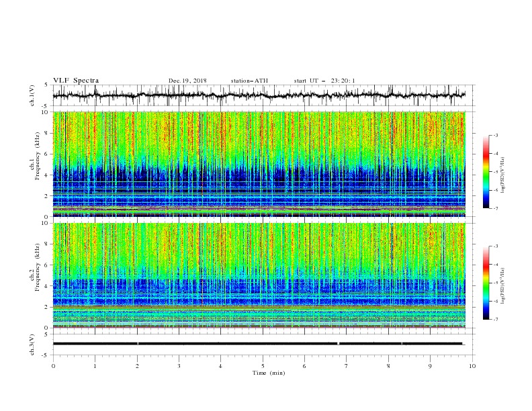This screenshot has height=411, width=532.
Task: Click the 'ch.3(V)' axis label
Action: pos(32,345)
